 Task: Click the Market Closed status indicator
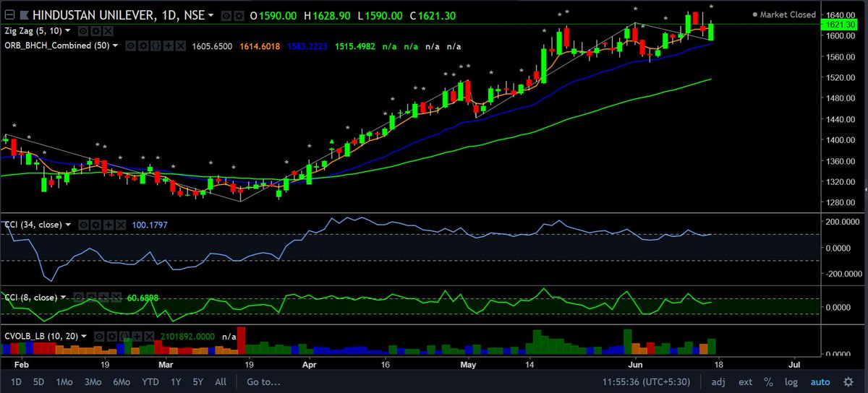pos(784,14)
